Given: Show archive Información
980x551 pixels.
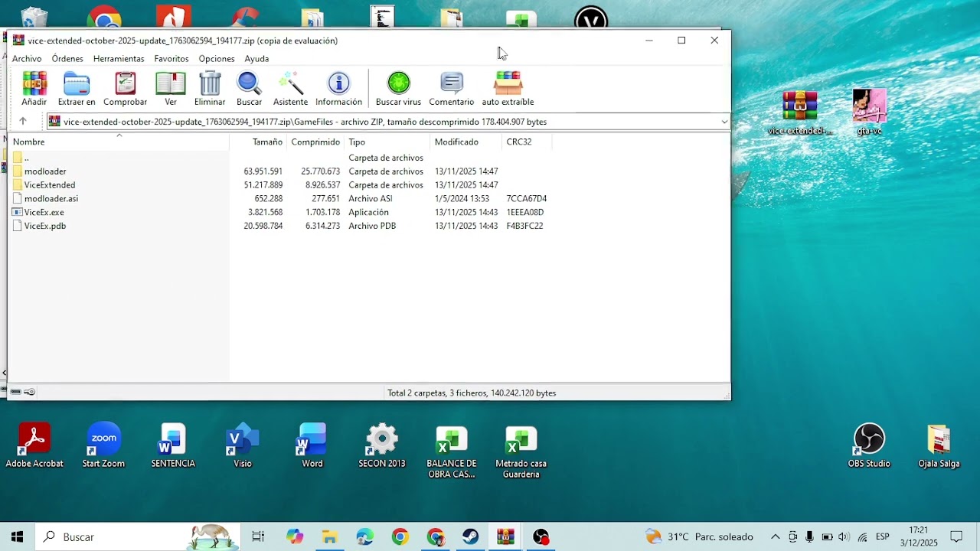Looking at the screenshot, I should 338,88.
